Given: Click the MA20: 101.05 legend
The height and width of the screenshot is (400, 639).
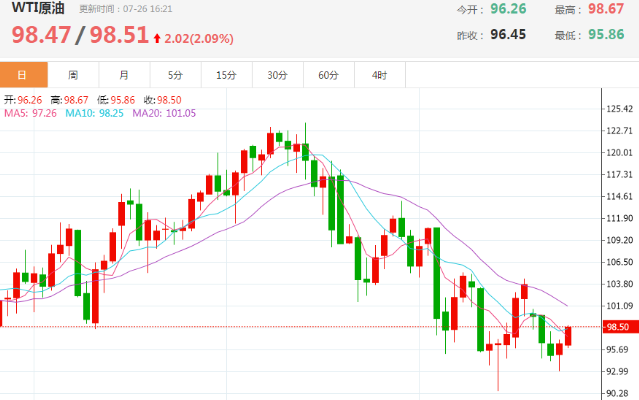Looking at the screenshot, I should 164,113.
